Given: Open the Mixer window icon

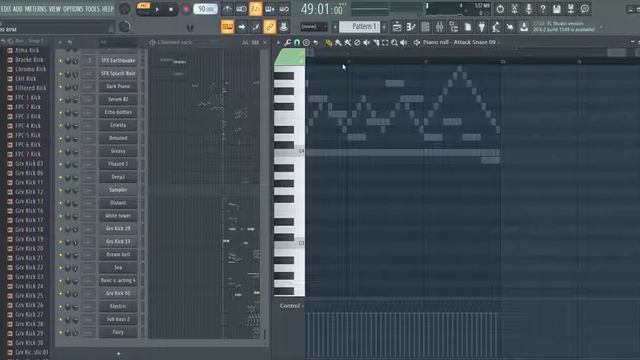Looking at the screenshot, I should click(439, 27).
